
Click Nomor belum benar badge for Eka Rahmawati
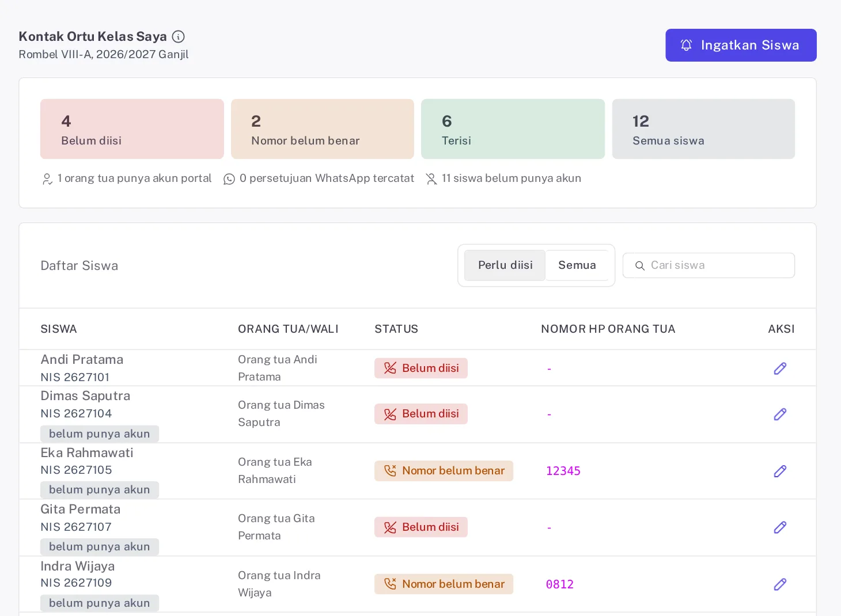pyautogui.click(x=444, y=471)
